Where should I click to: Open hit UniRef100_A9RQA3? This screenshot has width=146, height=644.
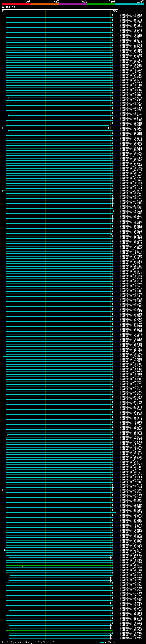131,35
